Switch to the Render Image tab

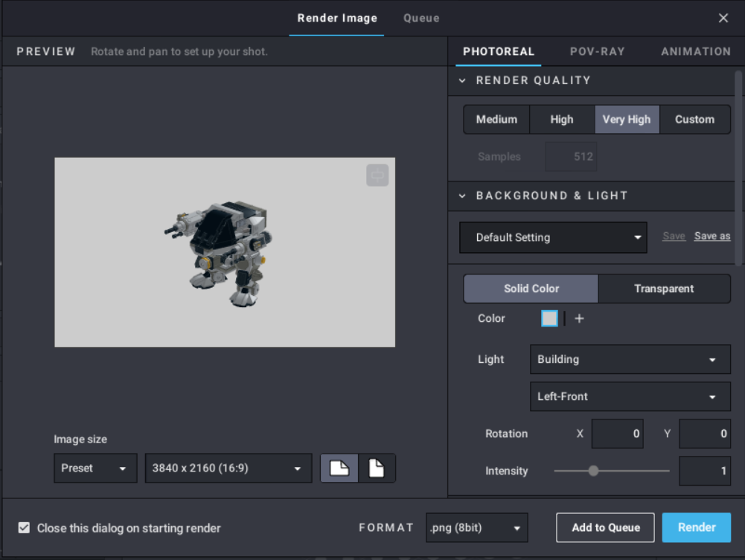click(x=337, y=18)
